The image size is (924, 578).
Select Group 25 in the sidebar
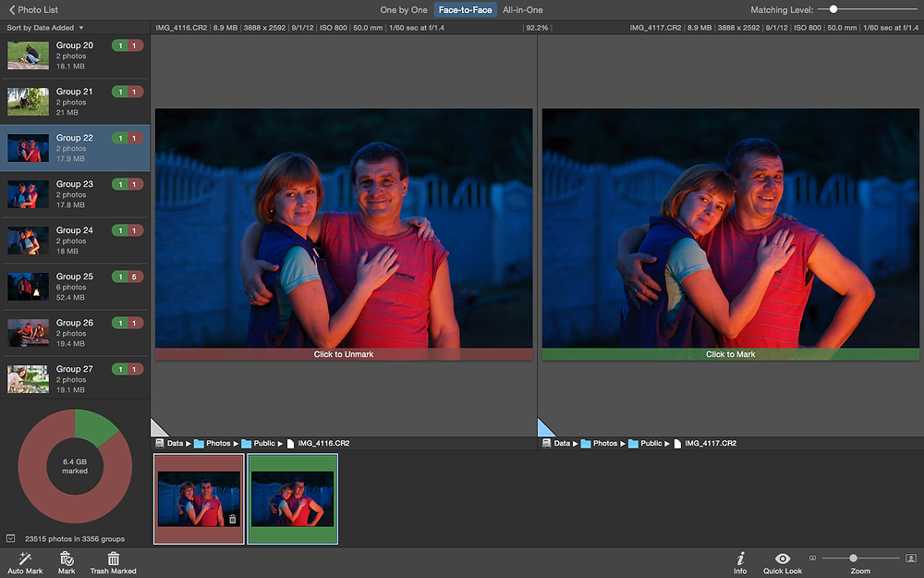75,287
